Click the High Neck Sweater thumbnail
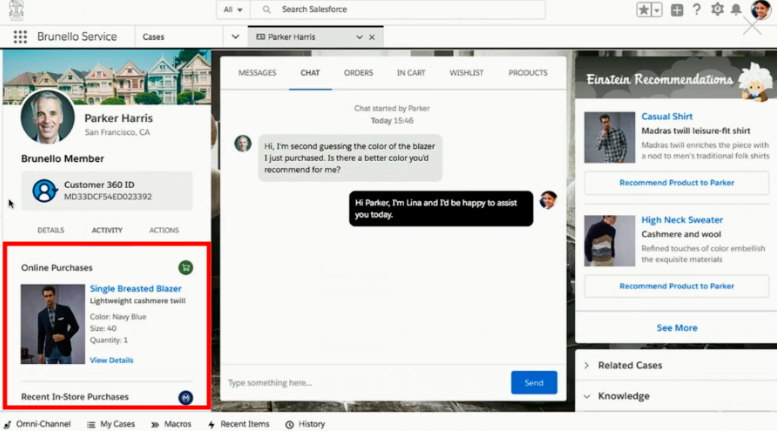777x431 pixels. (x=610, y=241)
